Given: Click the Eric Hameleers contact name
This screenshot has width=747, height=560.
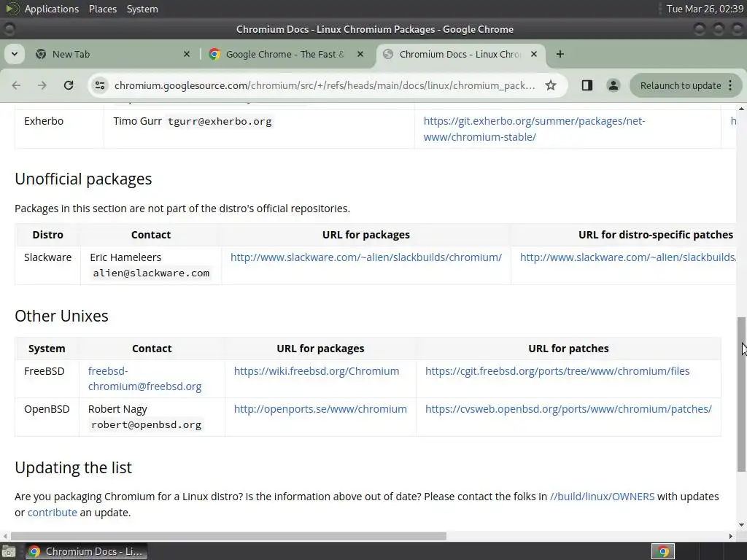Looking at the screenshot, I should [x=125, y=257].
